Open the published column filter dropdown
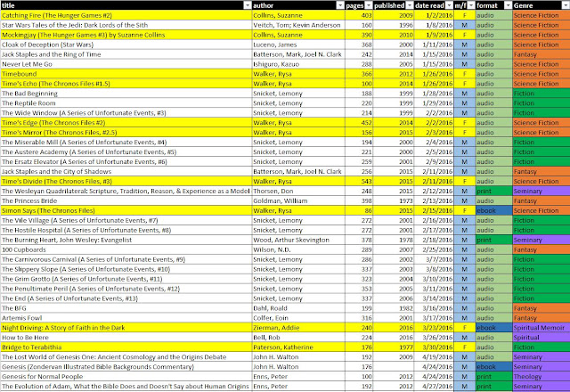Screen dimensions: 570x392 410,5
